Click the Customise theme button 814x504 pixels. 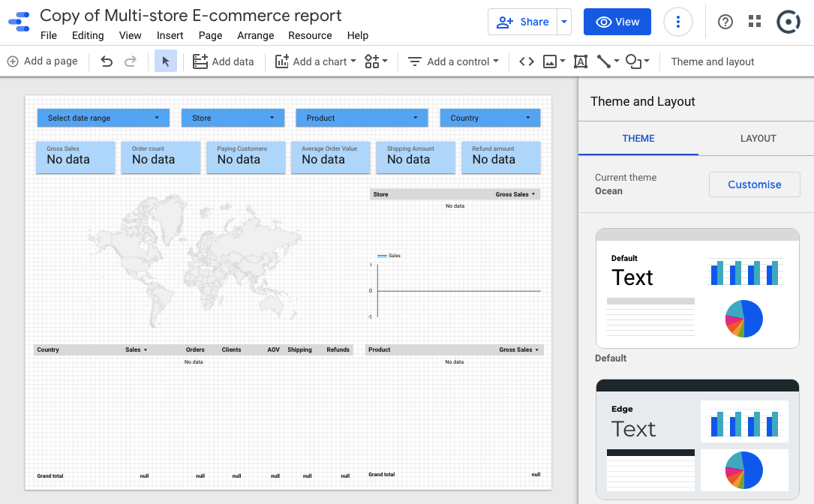754,184
